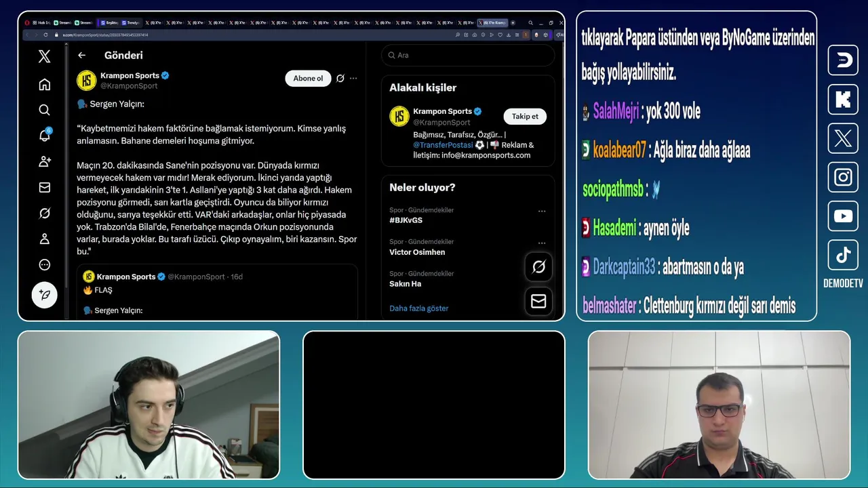This screenshot has height=488, width=868.
Task: Click the tab search magnifier icon
Action: point(530,22)
